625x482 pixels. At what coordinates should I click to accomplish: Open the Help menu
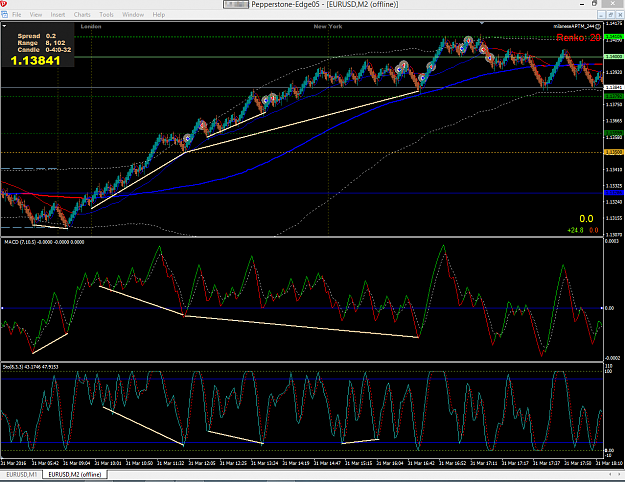(159, 15)
